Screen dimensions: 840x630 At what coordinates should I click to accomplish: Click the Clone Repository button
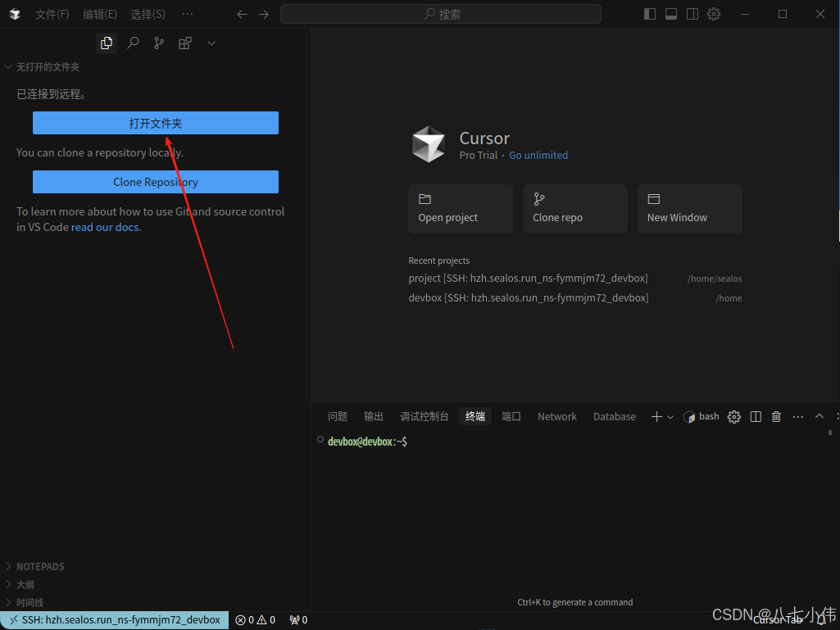pos(156,182)
